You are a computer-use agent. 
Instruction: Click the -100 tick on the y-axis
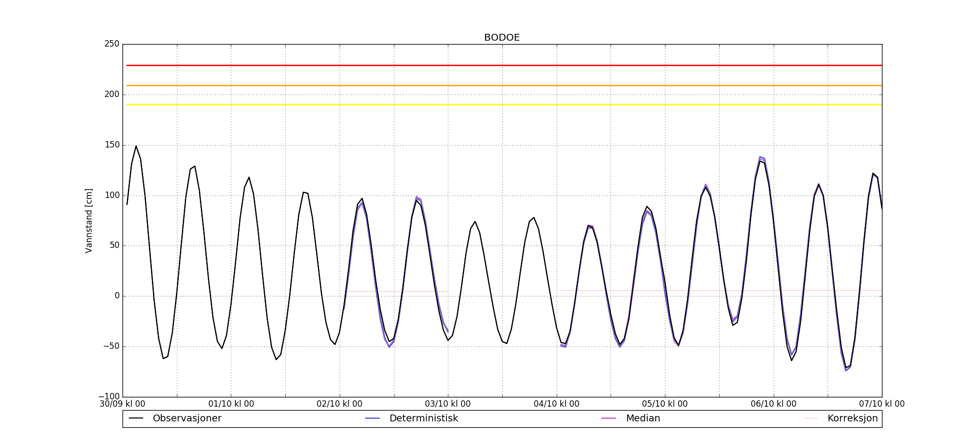109,396
